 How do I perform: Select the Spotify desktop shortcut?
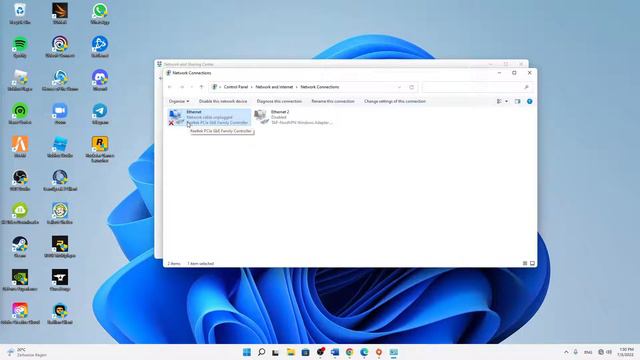pyautogui.click(x=20, y=47)
